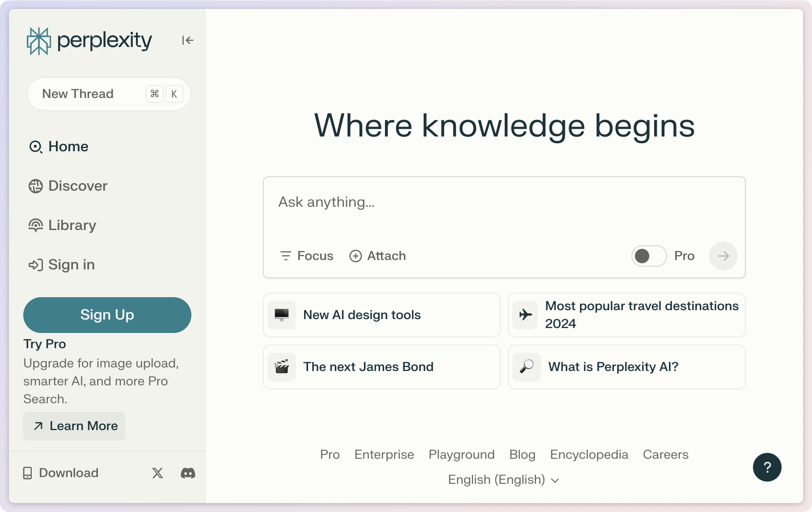Go to Discover in the sidebar
This screenshot has height=512, width=812.
click(x=68, y=186)
